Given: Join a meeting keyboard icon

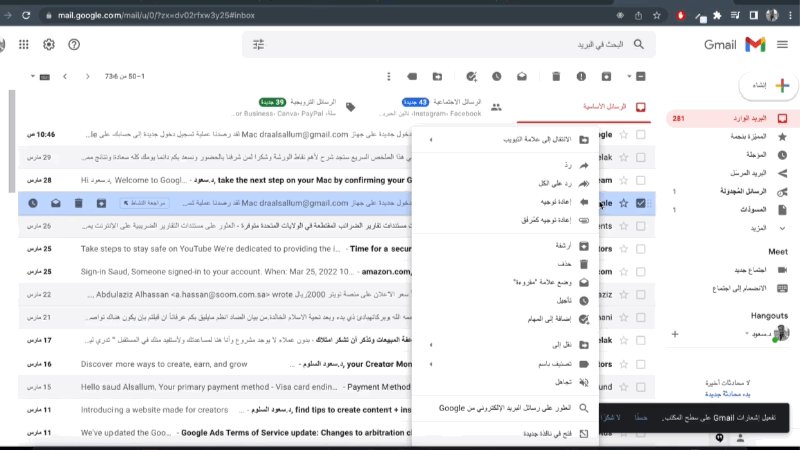Looking at the screenshot, I should [x=782, y=288].
